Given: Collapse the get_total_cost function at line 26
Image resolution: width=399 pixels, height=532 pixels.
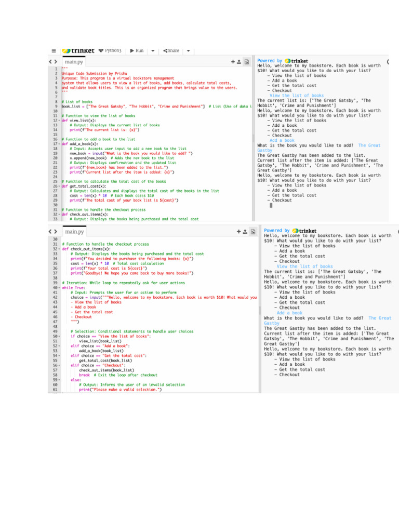Looking at the screenshot, I should point(59,187).
